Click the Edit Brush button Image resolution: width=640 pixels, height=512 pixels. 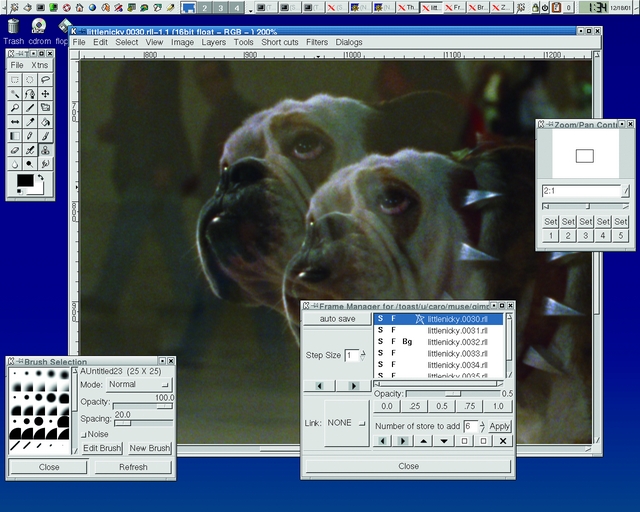tap(102, 448)
